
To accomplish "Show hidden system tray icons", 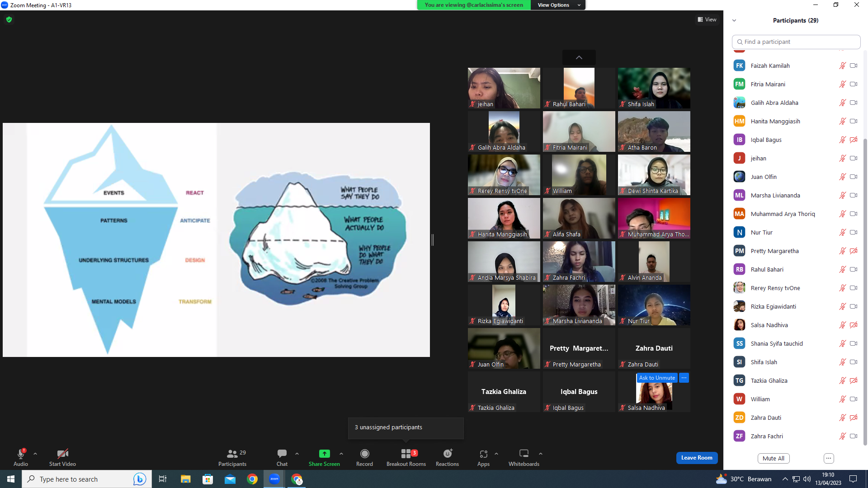I will coord(785,479).
